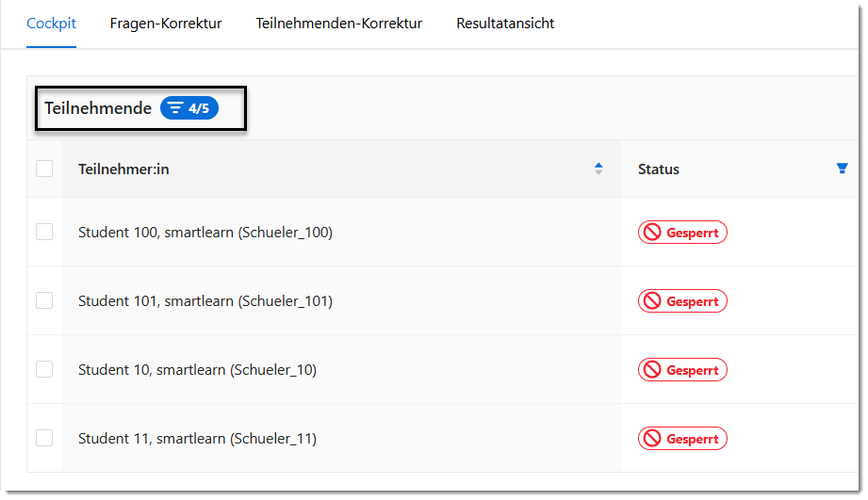This screenshot has width=868, height=500.
Task: Toggle the select-all checkbox in the header
Action: (44, 169)
